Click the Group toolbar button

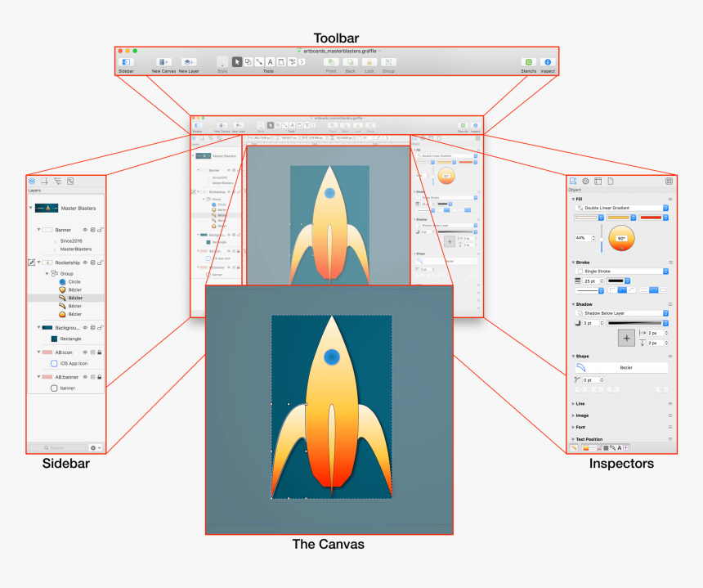(x=388, y=62)
